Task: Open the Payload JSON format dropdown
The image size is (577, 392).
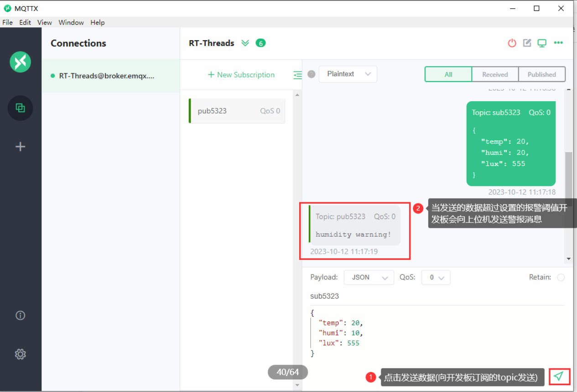Action: [x=369, y=277]
